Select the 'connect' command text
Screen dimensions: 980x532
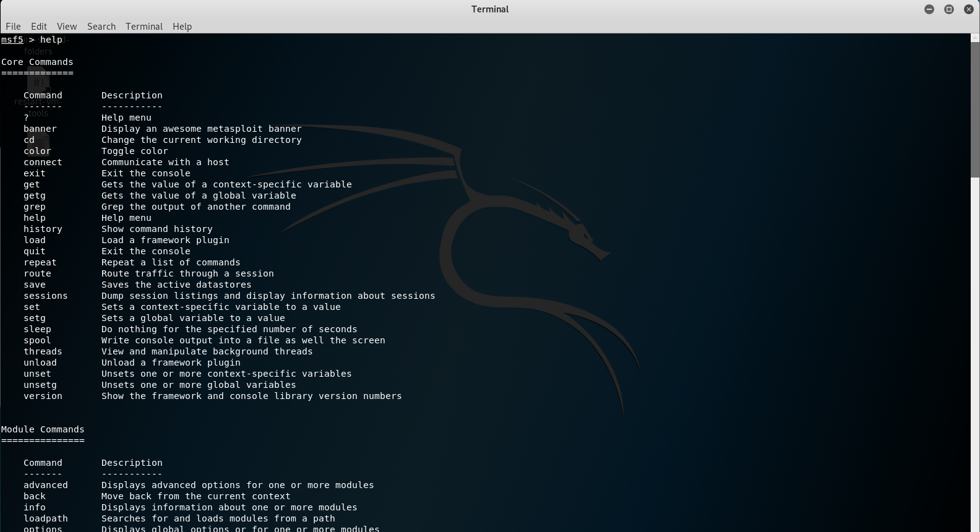click(x=43, y=162)
